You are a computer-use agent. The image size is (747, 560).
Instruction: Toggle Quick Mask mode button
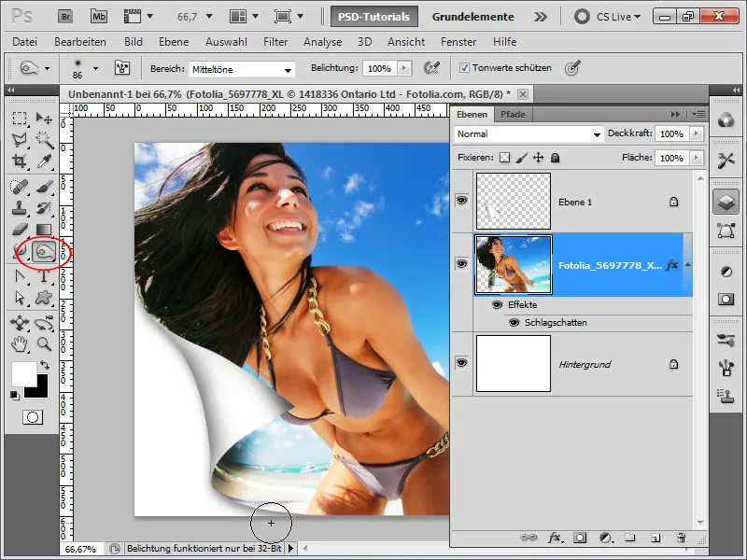tap(33, 417)
